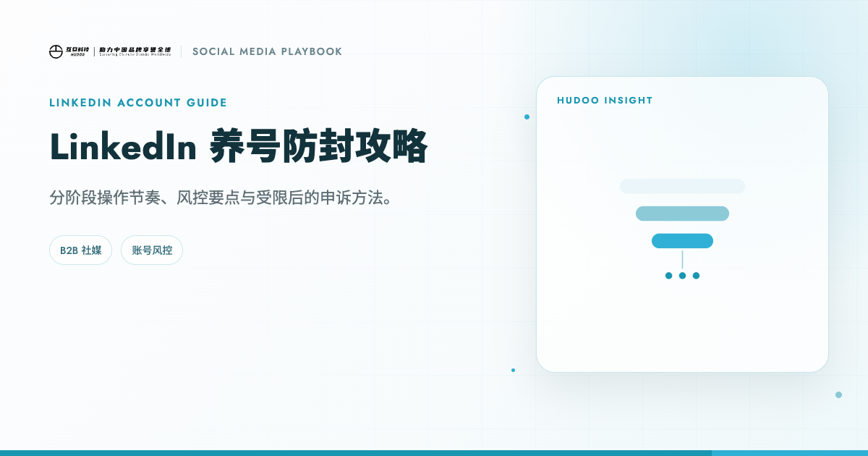The image size is (868, 456).
Task: Select the "账号风控" tag
Action: point(152,250)
